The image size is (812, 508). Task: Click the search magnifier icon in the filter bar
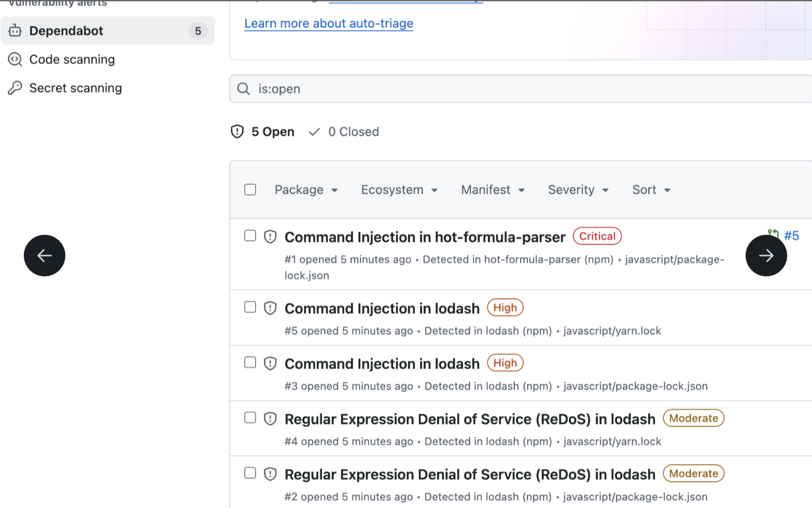[243, 89]
